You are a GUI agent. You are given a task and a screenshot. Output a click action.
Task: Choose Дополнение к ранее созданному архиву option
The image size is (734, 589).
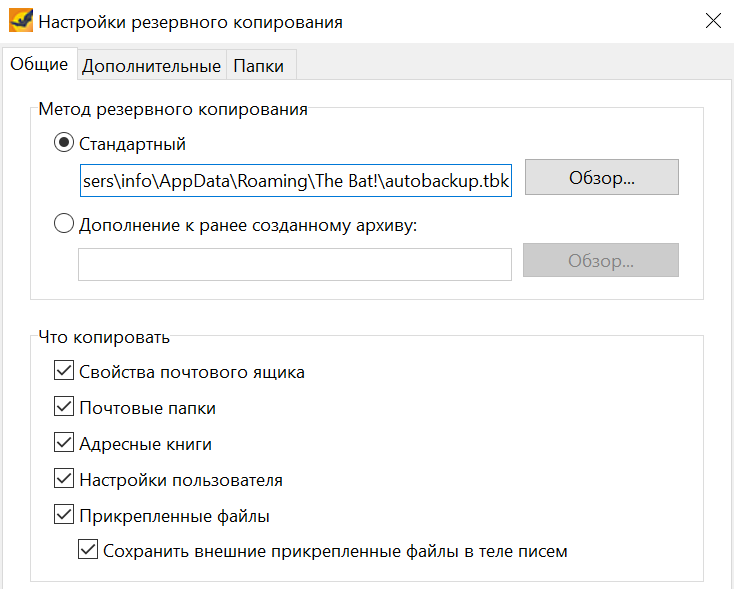(64, 224)
